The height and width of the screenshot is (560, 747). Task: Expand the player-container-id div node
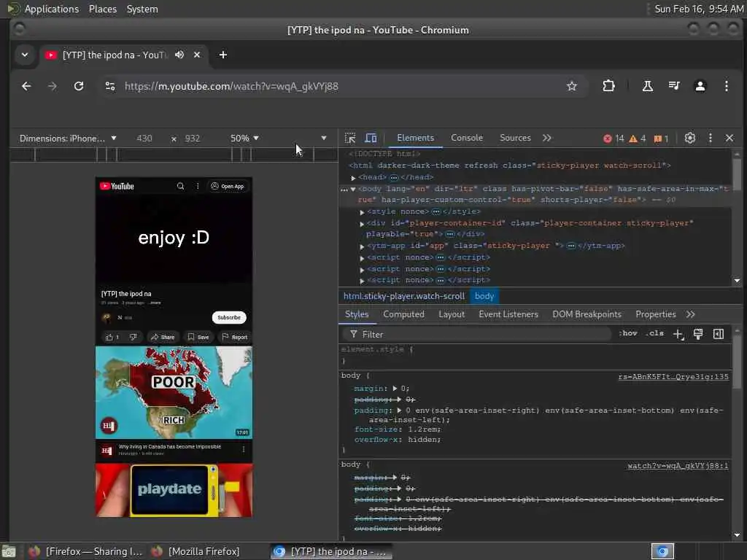[362, 223]
